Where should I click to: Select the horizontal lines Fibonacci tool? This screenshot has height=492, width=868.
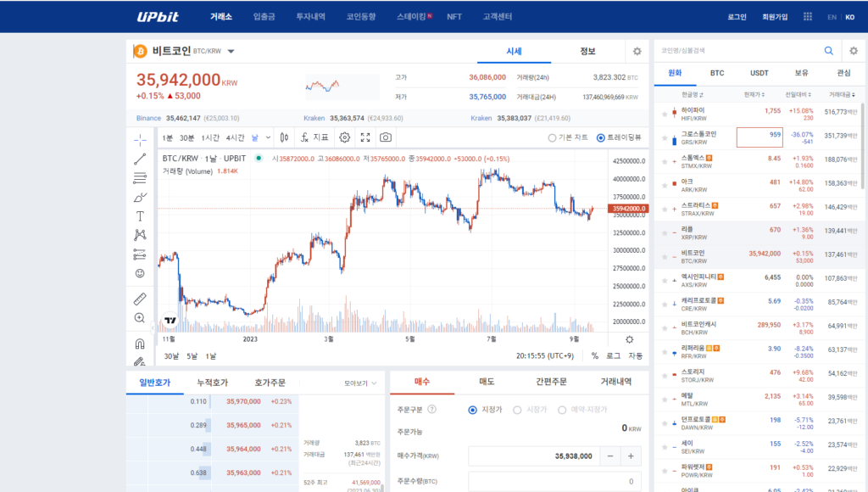tap(140, 178)
